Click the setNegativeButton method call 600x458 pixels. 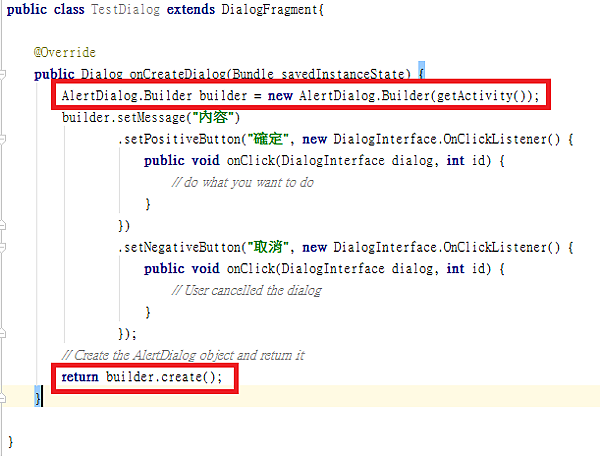point(182,248)
